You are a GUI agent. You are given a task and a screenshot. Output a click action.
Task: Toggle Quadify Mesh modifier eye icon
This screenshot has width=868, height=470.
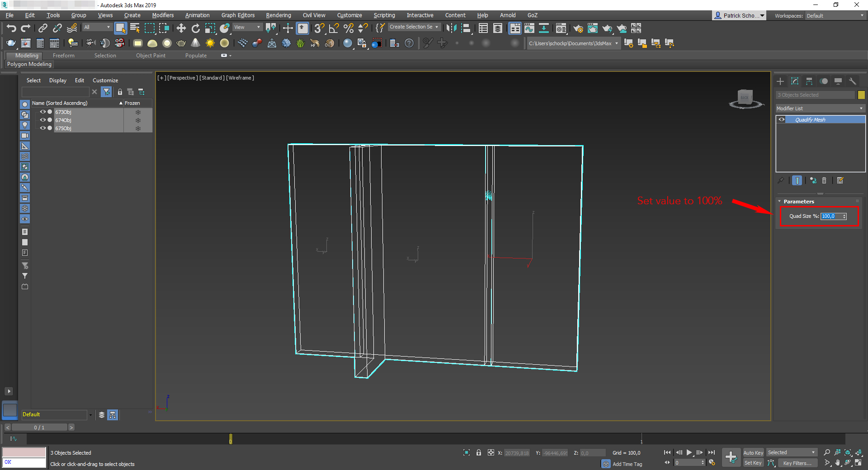782,120
